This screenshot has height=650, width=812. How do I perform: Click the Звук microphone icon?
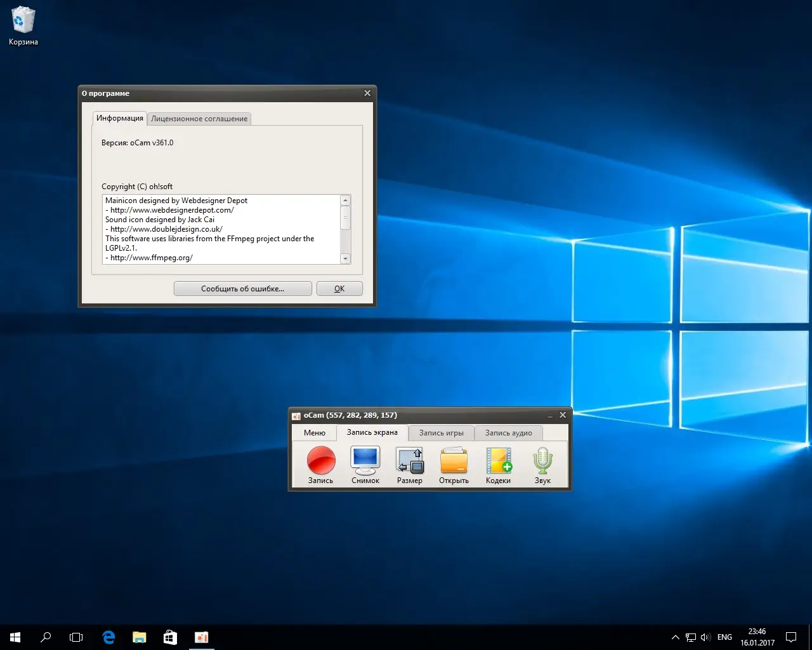point(543,465)
